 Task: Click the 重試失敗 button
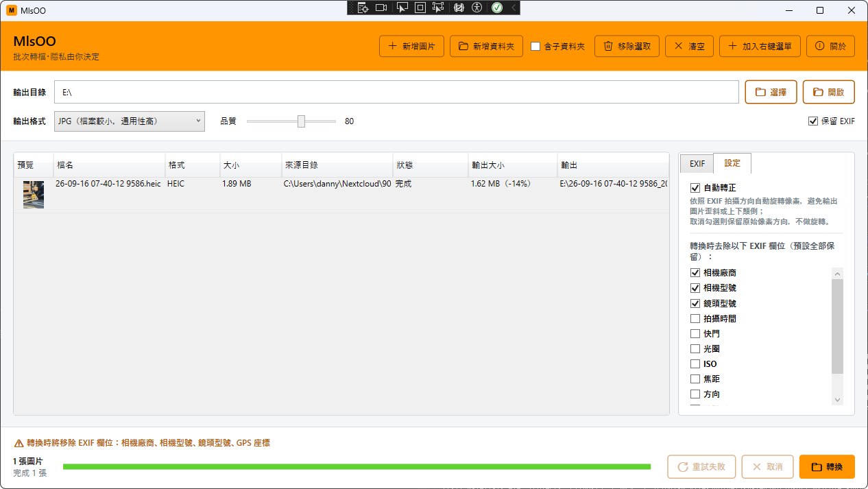pyautogui.click(x=701, y=466)
